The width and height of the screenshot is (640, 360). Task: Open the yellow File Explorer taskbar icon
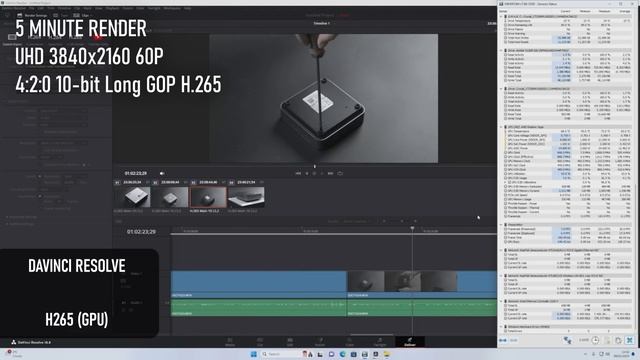point(387,354)
